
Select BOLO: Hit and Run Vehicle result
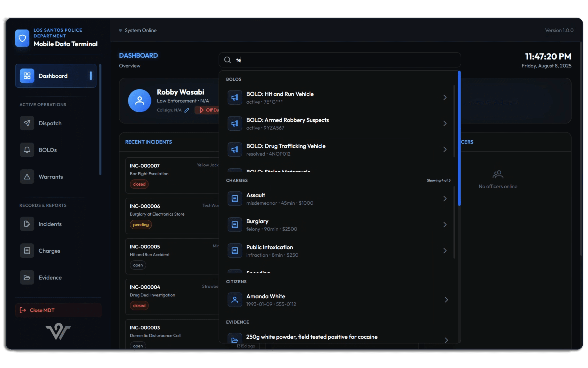pyautogui.click(x=338, y=98)
